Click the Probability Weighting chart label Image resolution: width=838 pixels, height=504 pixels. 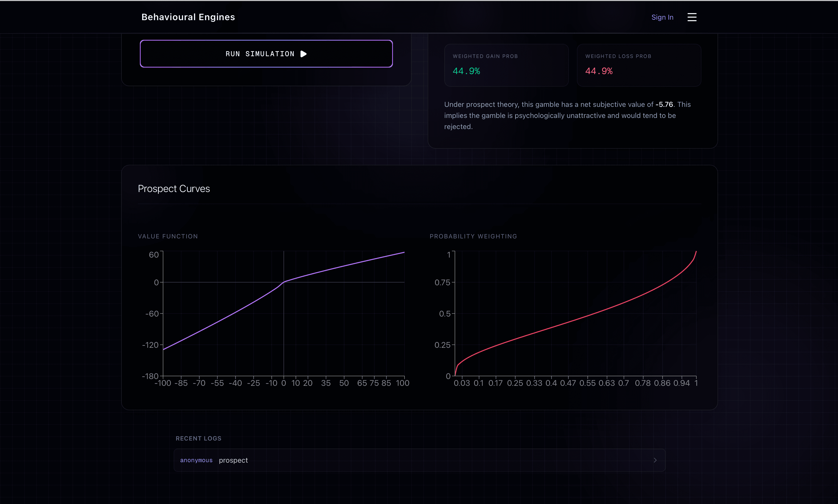point(473,236)
